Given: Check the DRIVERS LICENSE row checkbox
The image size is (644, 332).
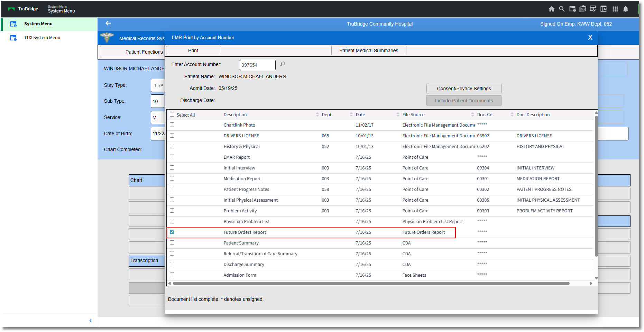Looking at the screenshot, I should tap(172, 136).
